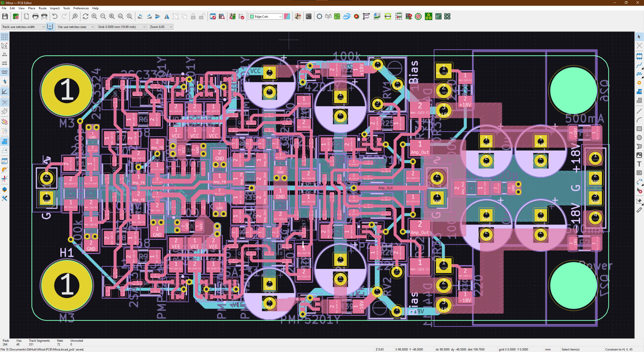The image size is (644, 352).
Task: Open the Preferences menu
Action: (81, 8)
